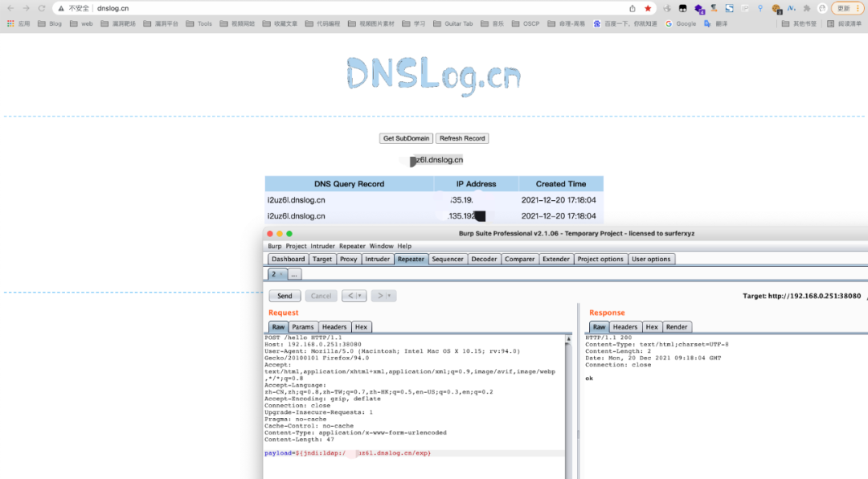Open the Guitar Tab bookmark folder

452,24
